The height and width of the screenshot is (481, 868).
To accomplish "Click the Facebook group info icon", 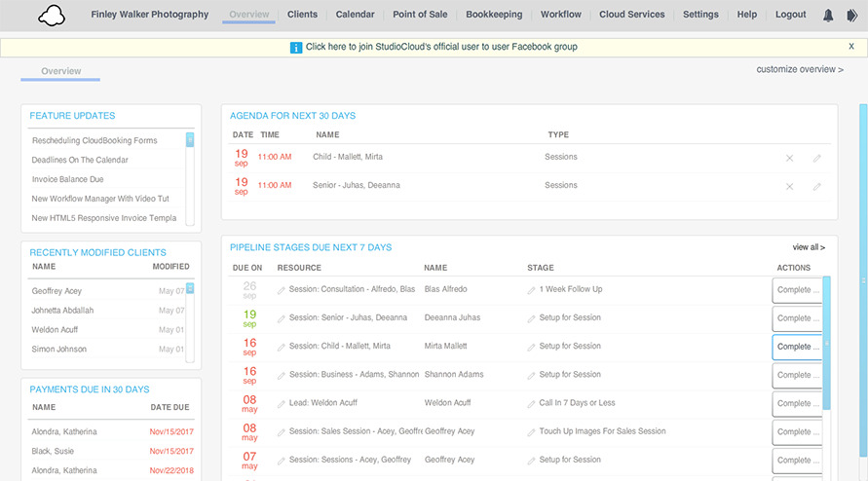I will 296,48.
